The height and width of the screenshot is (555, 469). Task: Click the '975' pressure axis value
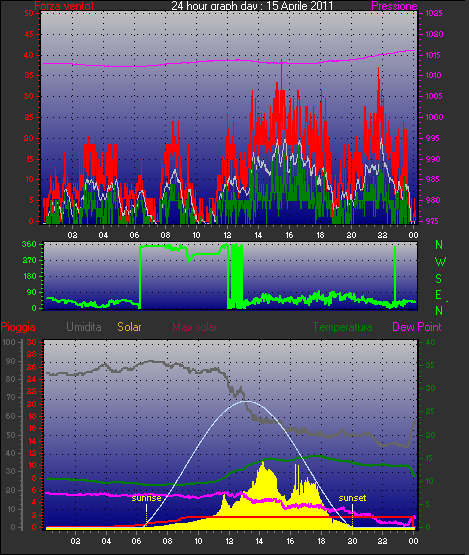pos(432,221)
